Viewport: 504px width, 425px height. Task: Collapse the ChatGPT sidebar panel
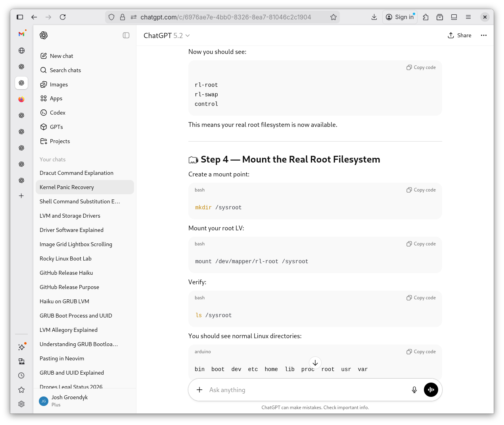click(126, 35)
